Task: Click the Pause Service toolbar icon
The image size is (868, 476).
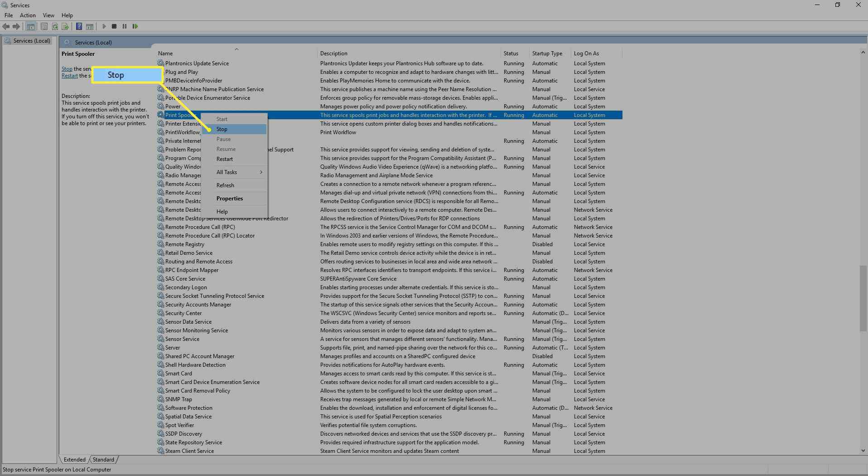Action: (x=125, y=26)
